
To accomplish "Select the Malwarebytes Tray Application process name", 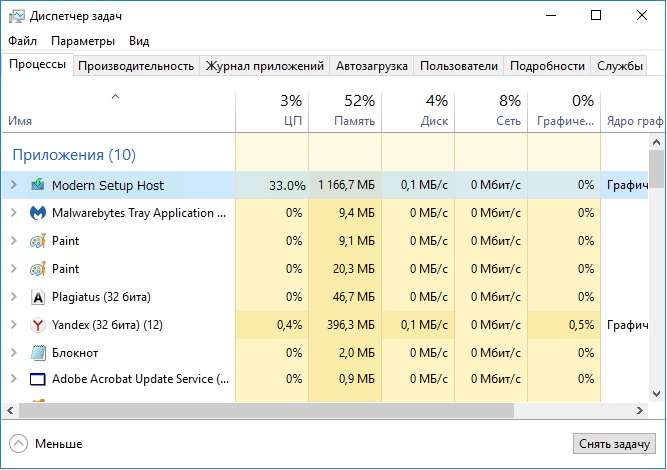I will click(x=139, y=213).
